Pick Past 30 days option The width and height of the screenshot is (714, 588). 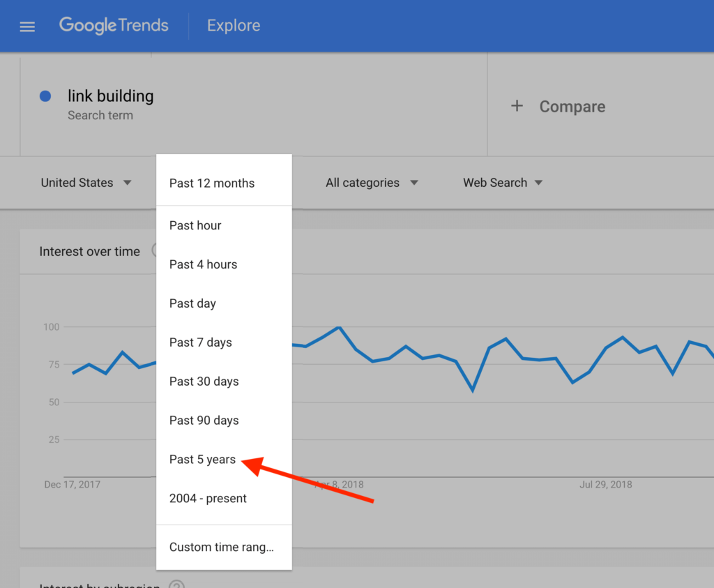click(x=204, y=382)
